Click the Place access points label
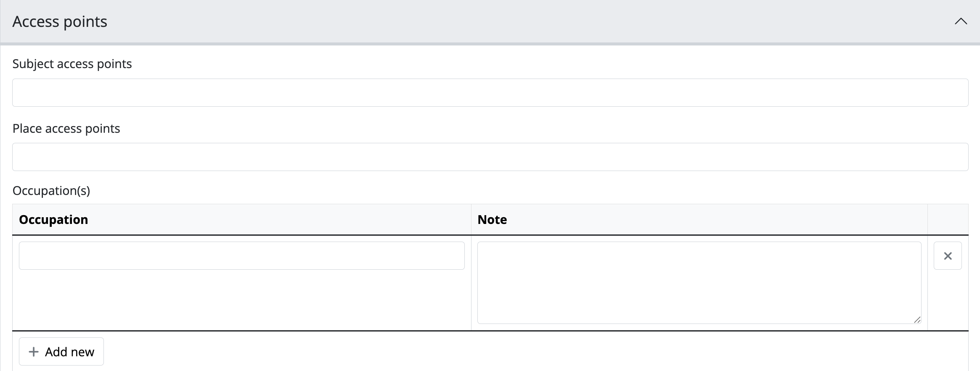This screenshot has width=980, height=371. pyautogui.click(x=66, y=129)
